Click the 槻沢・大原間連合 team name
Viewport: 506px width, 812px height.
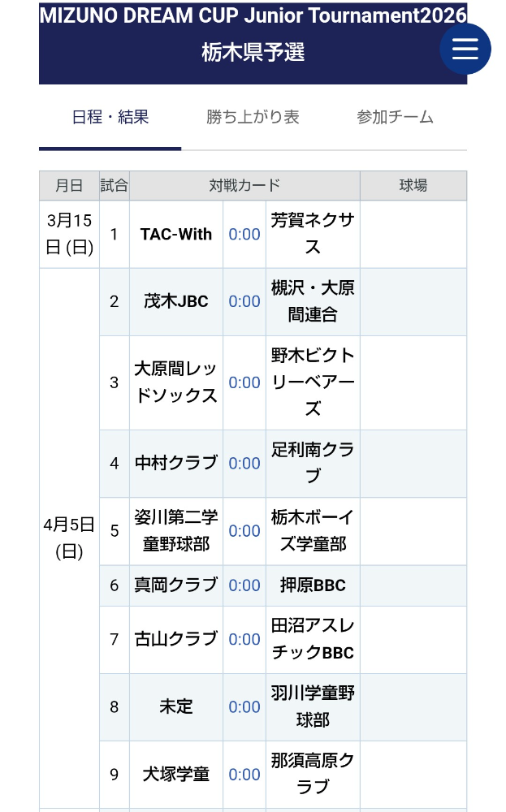tap(313, 301)
